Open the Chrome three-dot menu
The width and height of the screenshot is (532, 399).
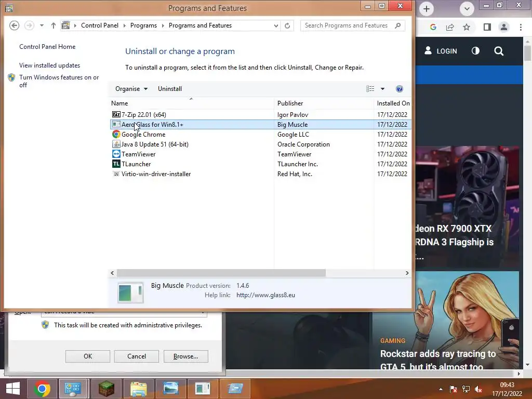click(521, 27)
